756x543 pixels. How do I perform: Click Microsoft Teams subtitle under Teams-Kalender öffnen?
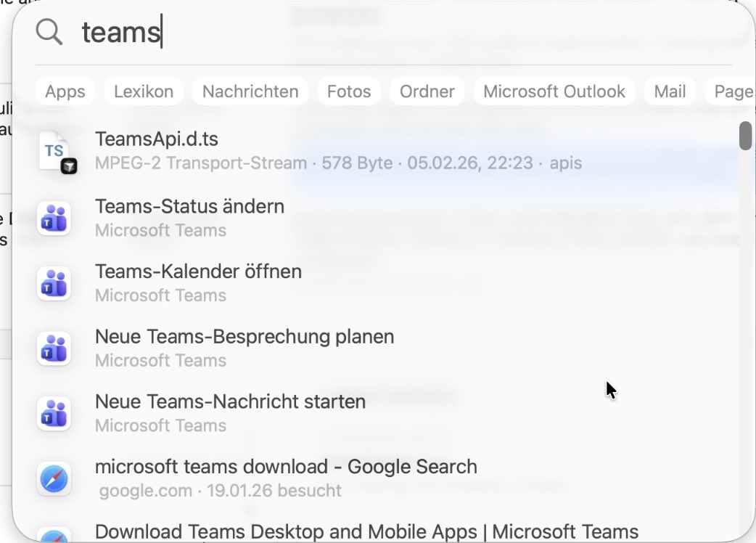pos(160,295)
